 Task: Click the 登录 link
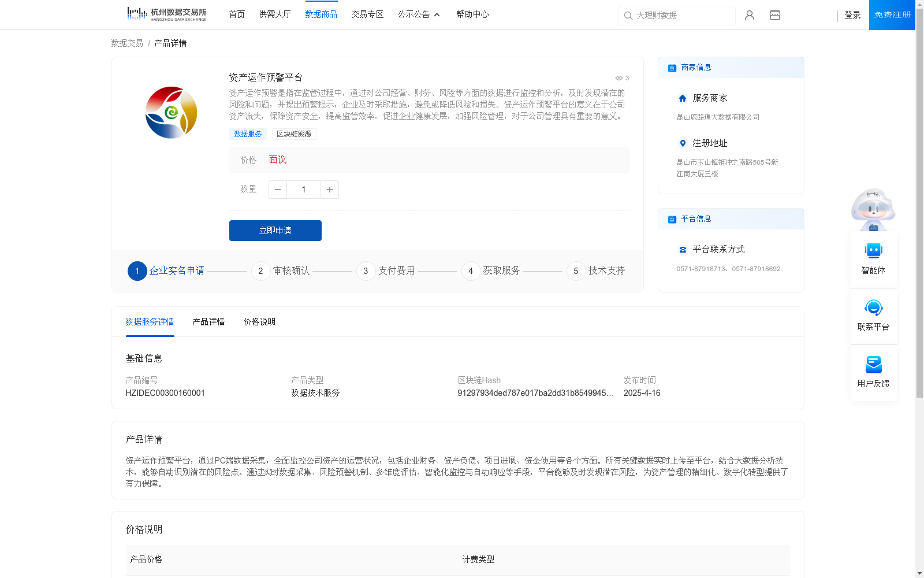[x=852, y=15]
